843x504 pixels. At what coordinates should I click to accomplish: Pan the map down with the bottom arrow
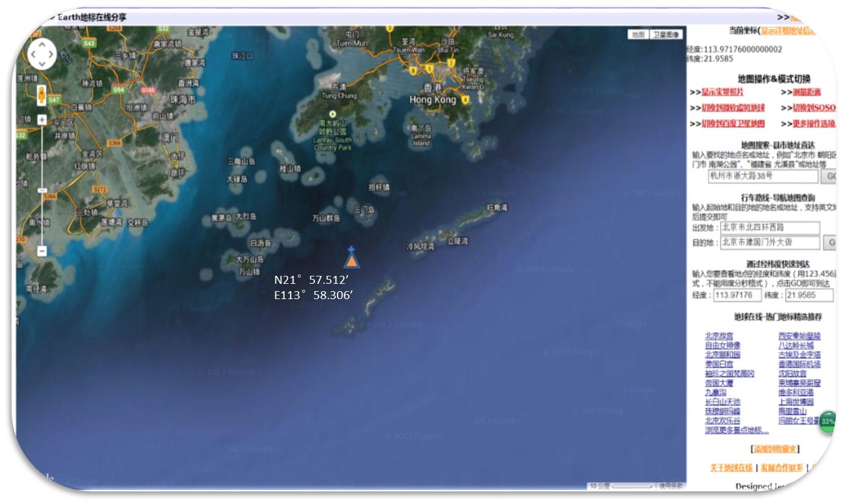(42, 65)
